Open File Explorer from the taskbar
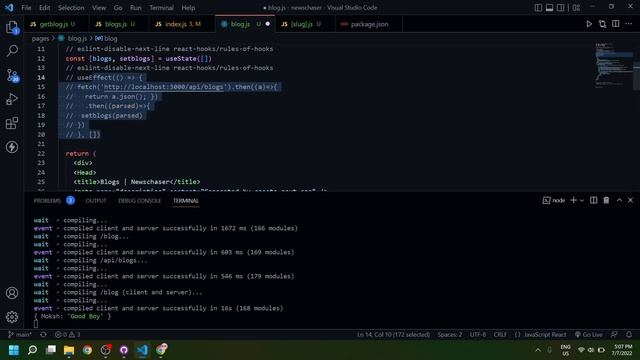This screenshot has height=360, width=640. [x=69, y=350]
